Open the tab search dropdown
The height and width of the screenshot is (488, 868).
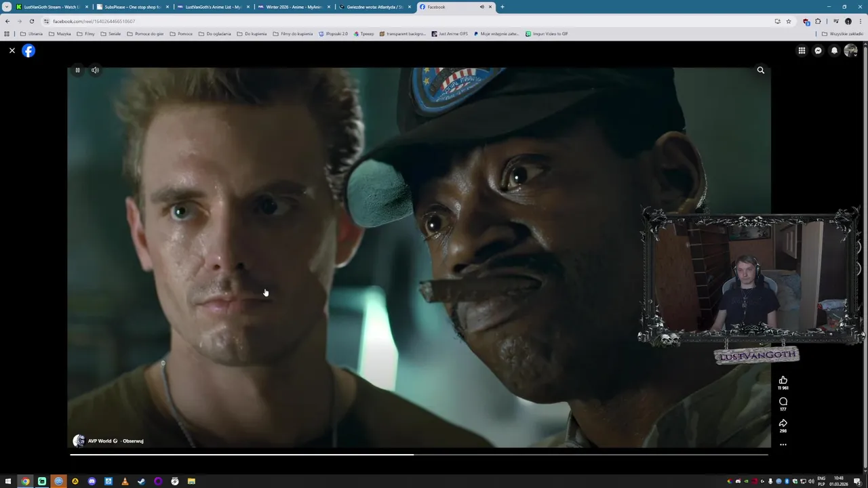tap(7, 7)
